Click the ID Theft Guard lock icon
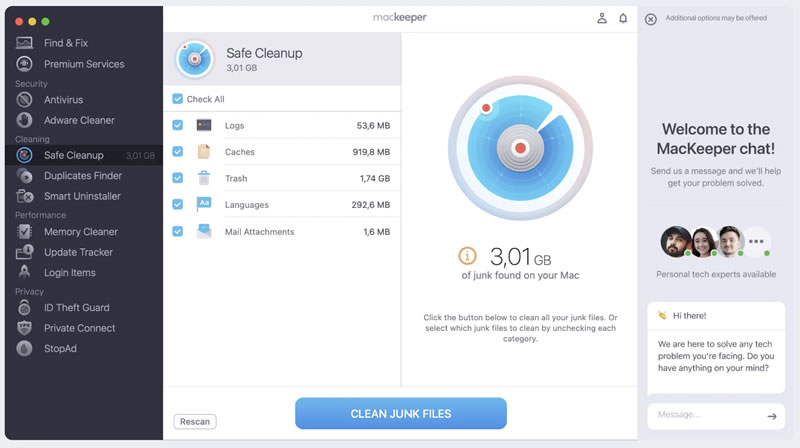Image resolution: width=800 pixels, height=448 pixels. pos(24,307)
